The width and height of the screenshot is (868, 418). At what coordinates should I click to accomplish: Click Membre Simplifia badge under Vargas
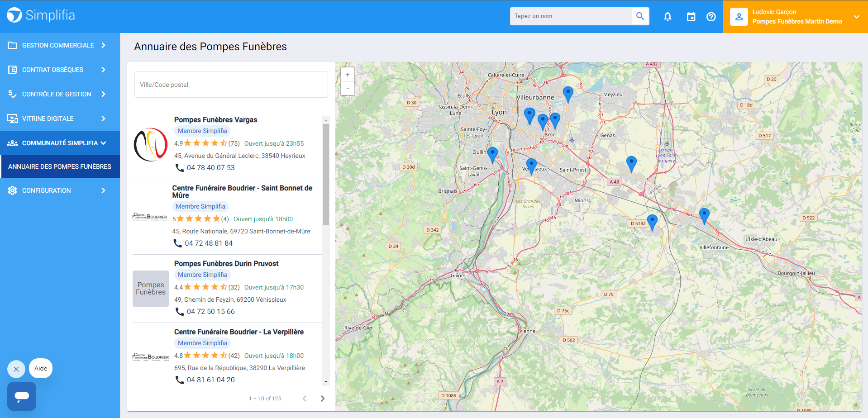[x=202, y=131]
